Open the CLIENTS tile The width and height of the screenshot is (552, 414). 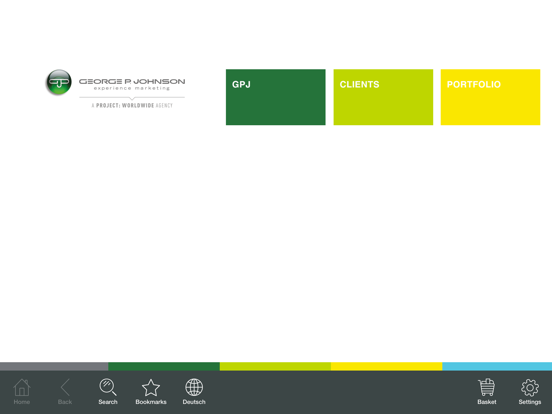pos(383,97)
